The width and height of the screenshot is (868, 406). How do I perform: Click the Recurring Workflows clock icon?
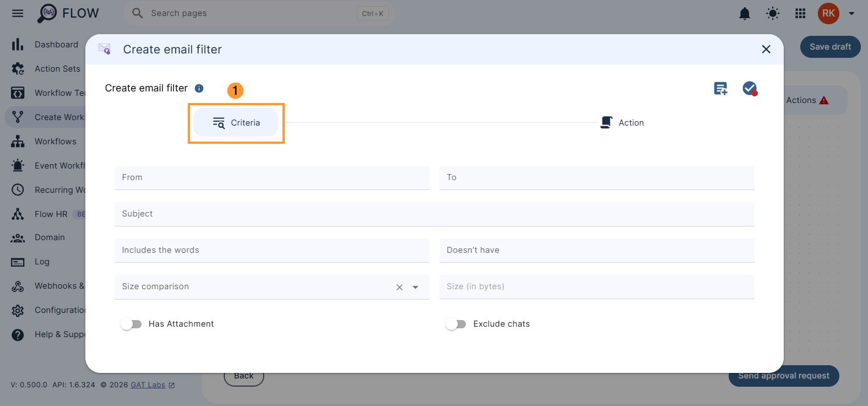18,190
